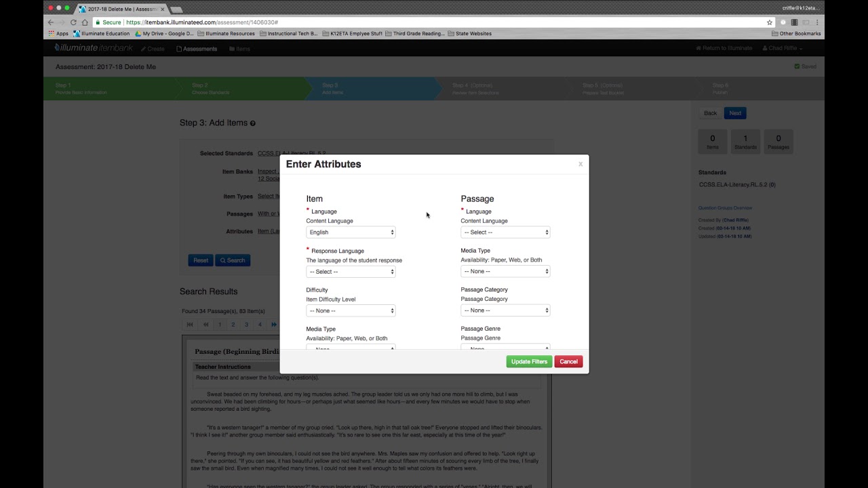Go to first page of search results

click(190, 325)
